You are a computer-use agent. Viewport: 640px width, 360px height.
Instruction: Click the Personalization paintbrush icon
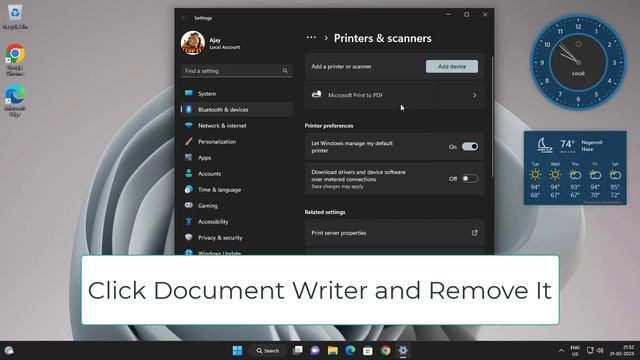[x=189, y=141]
